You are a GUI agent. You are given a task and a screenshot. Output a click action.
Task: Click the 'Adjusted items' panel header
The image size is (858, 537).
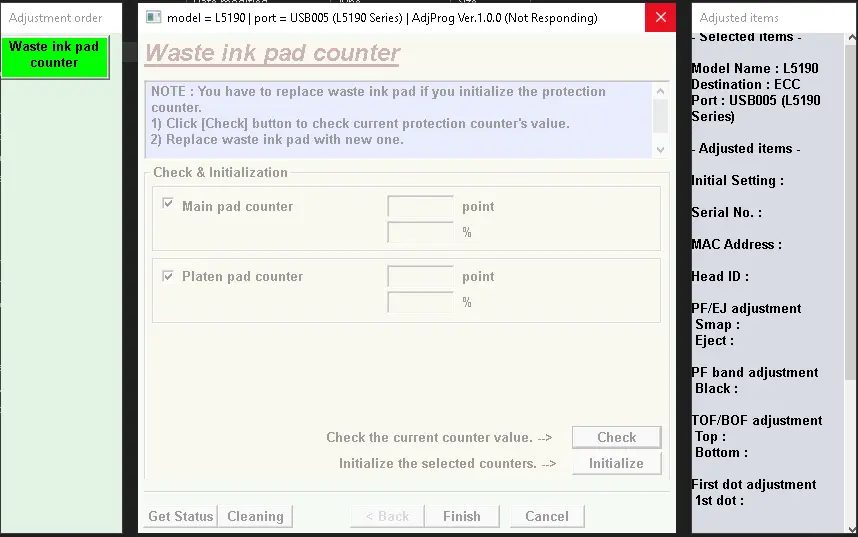739,18
